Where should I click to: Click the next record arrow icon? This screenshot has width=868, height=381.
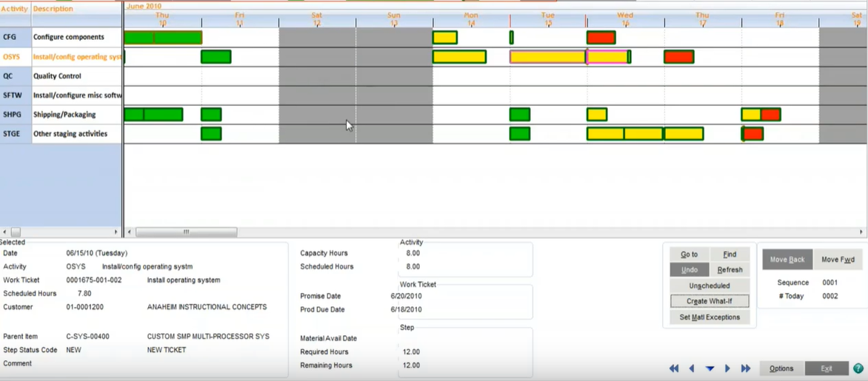click(727, 368)
